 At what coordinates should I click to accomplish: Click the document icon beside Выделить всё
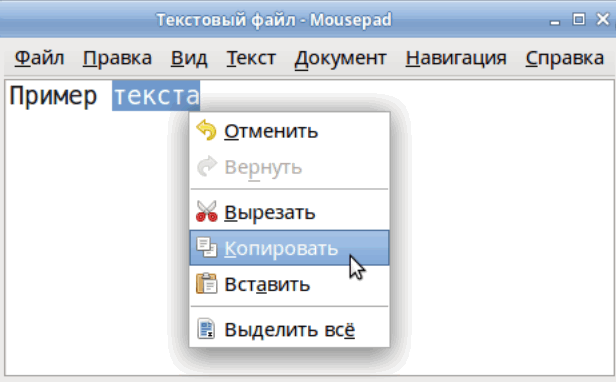point(206,329)
